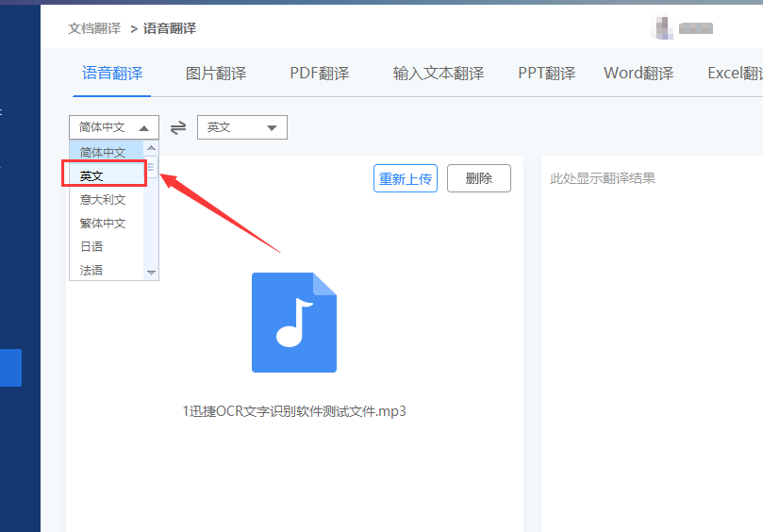
Task: Open the 英文 target language dropdown
Action: pyautogui.click(x=241, y=127)
